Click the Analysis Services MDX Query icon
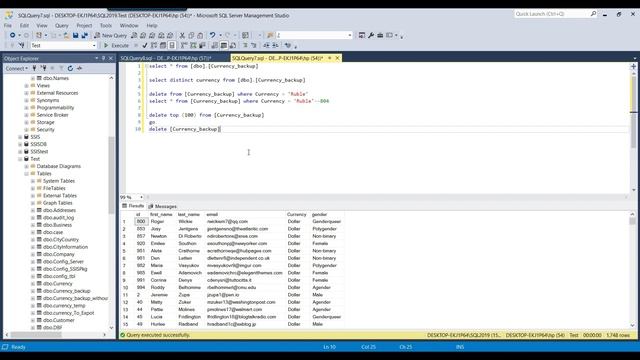The height and width of the screenshot is (360, 640). click(x=143, y=36)
